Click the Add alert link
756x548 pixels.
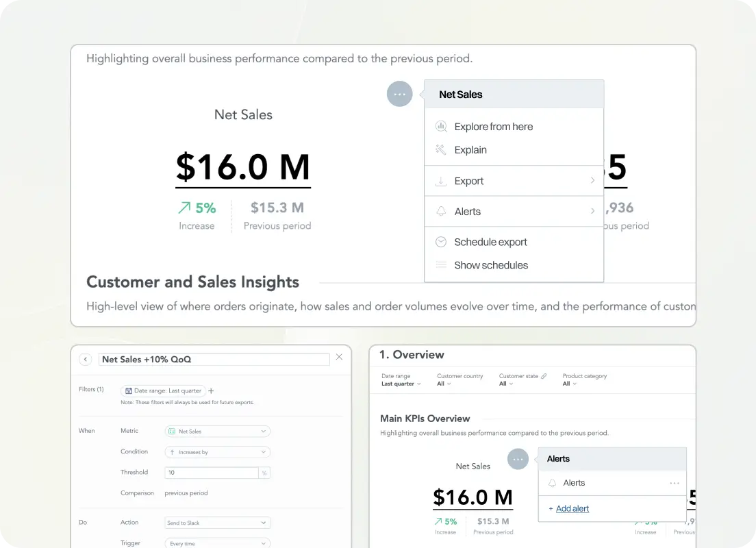(572, 509)
